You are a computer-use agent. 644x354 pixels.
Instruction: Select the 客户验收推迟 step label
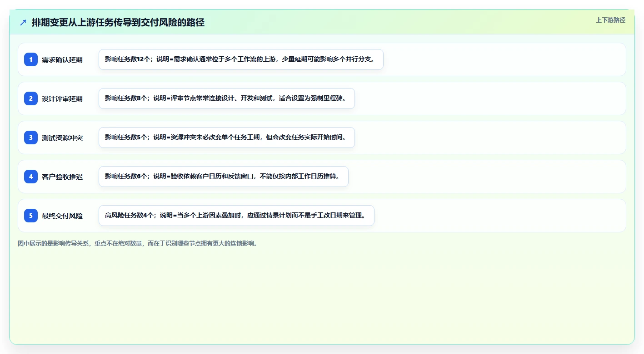coord(62,177)
